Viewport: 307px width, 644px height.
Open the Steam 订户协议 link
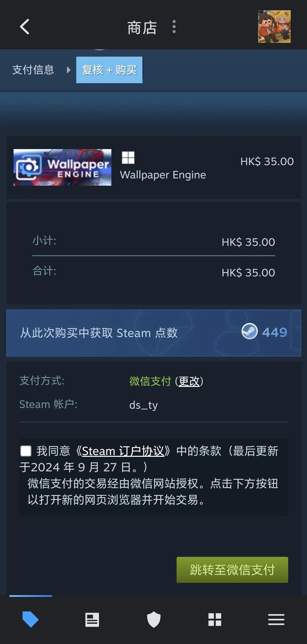[123, 451]
